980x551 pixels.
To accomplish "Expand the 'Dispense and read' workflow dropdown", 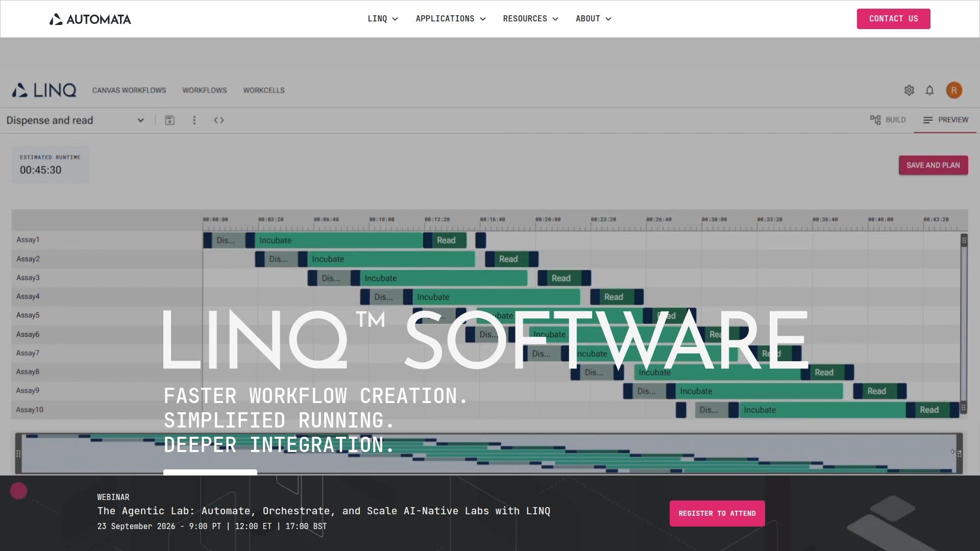I will pos(76,120).
